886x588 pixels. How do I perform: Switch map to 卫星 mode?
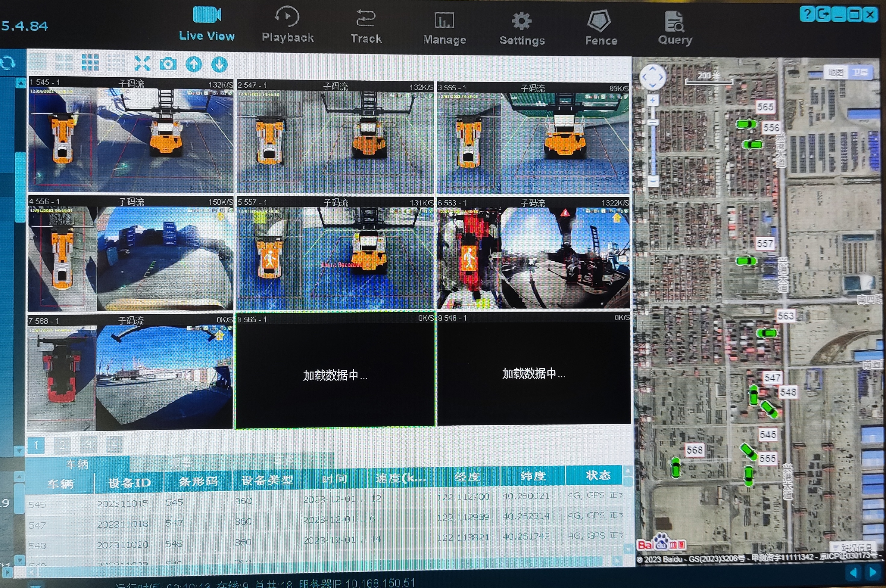[x=860, y=72]
